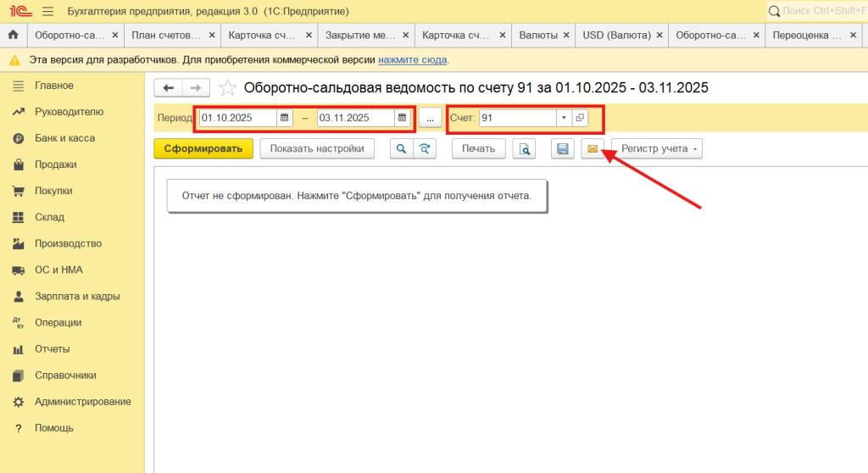Click the period end date field 03.11.2025
Screen dimensions: 868x473
356,118
